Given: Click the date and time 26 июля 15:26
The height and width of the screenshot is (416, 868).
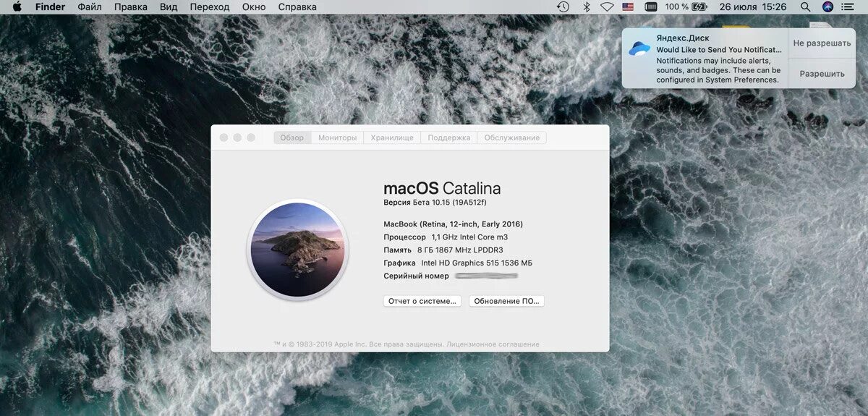Looking at the screenshot, I should pyautogui.click(x=753, y=7).
